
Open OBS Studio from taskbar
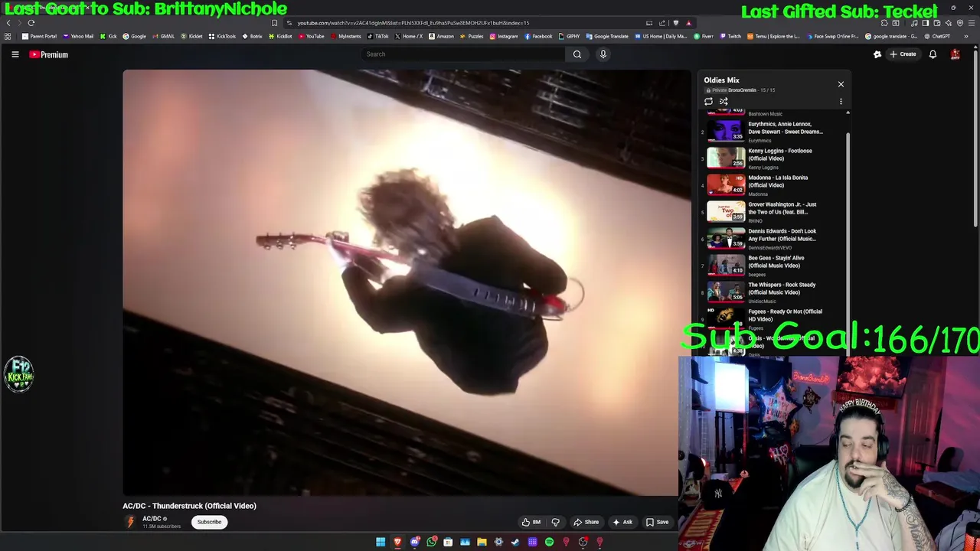click(x=583, y=542)
